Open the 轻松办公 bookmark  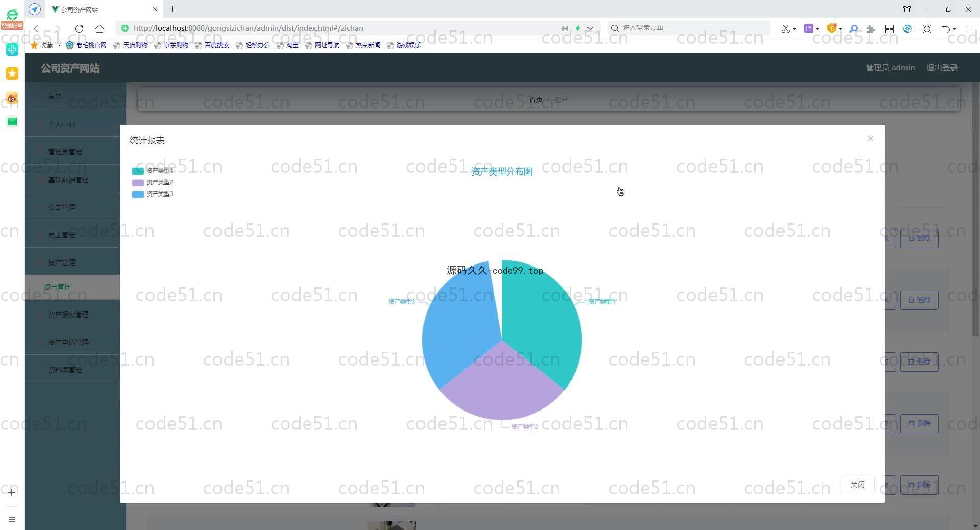click(253, 45)
